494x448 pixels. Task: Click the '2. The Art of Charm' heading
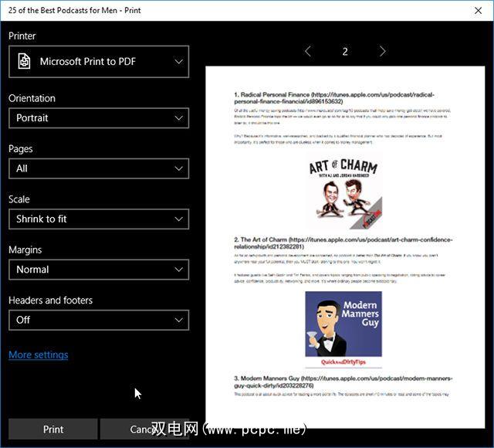[x=343, y=243]
